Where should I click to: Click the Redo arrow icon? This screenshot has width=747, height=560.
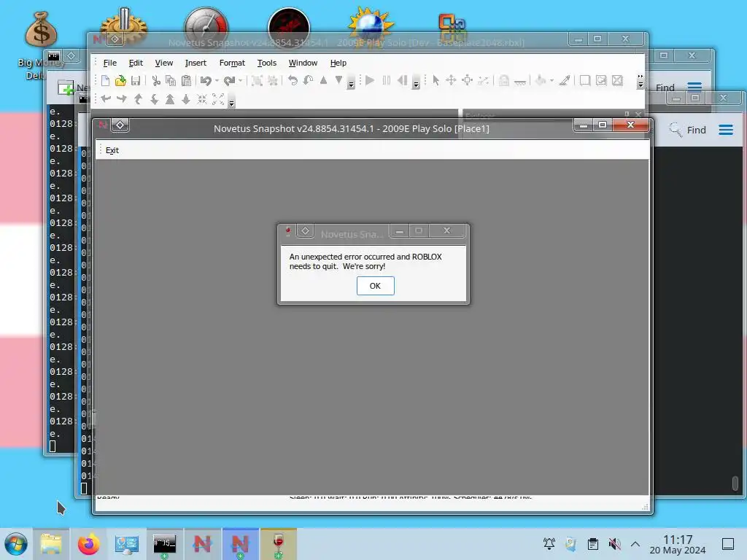pos(230,80)
